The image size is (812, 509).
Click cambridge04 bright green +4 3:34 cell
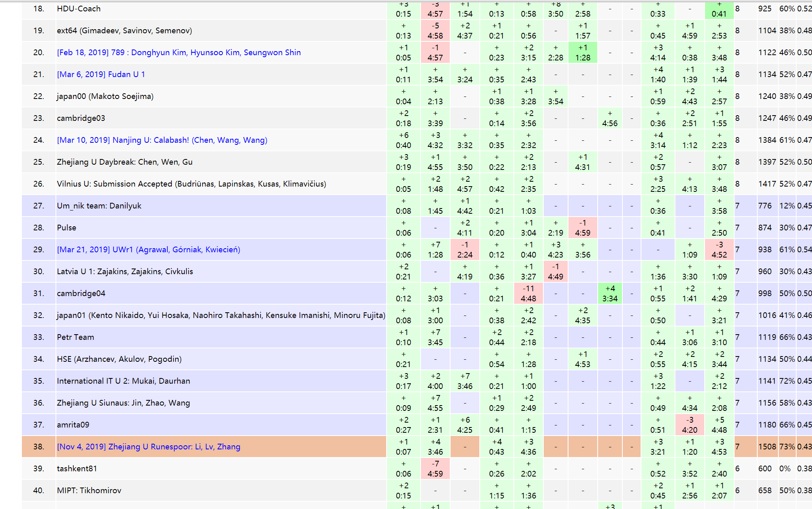[610, 293]
